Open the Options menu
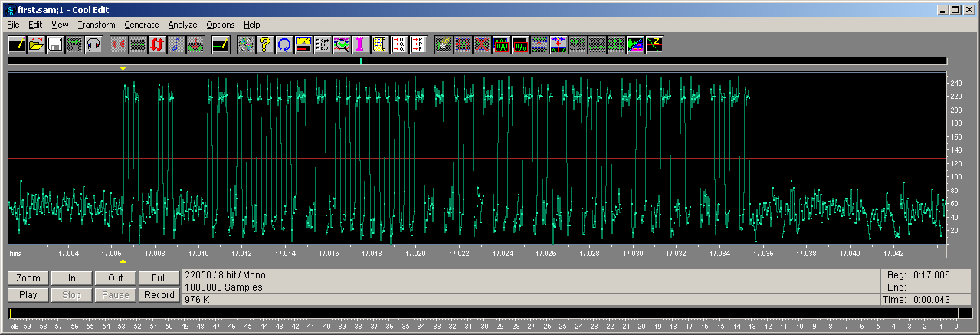 221,25
